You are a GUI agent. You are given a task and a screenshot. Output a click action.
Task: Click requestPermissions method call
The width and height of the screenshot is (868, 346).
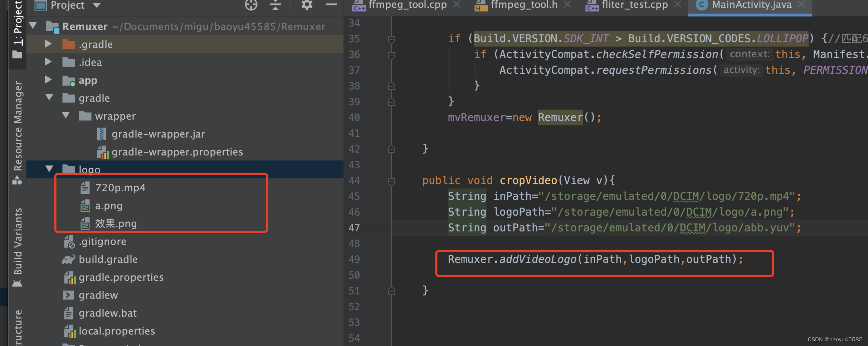654,70
